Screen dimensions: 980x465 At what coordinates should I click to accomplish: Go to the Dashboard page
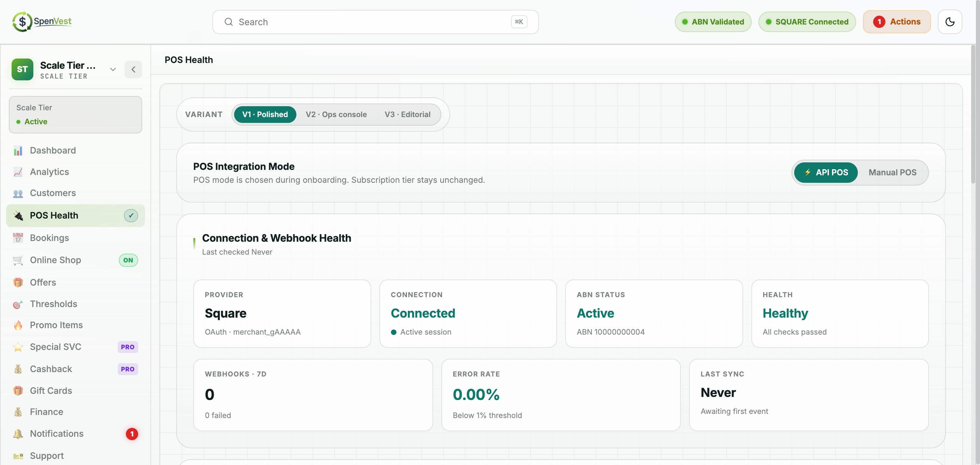pos(75,151)
